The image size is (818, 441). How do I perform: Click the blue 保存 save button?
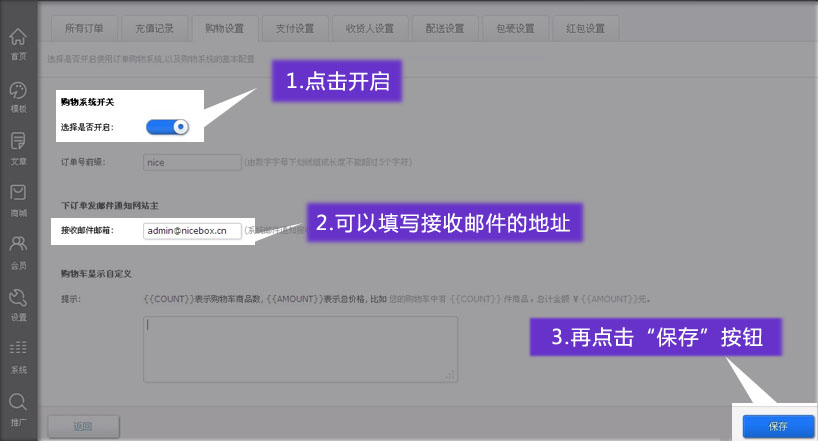(777, 426)
